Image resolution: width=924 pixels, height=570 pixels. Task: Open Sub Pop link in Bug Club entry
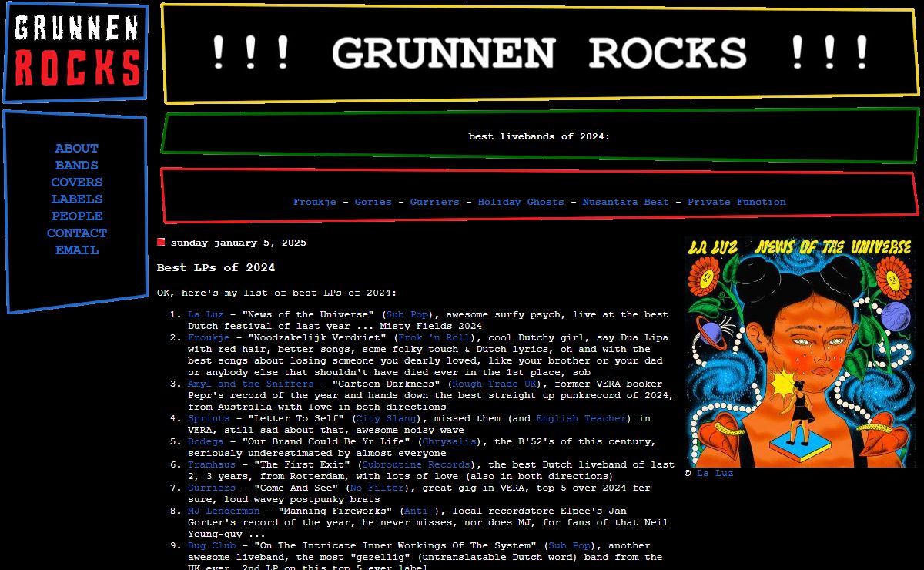point(568,545)
